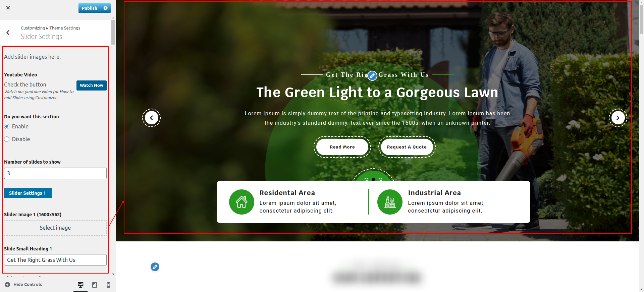Click the Industrial Area factory icon
The image size is (644, 292).
click(390, 202)
